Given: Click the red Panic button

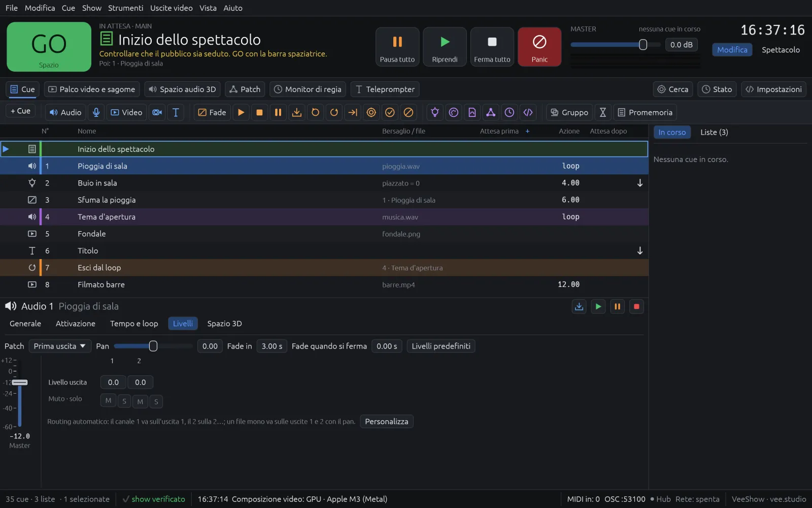Looking at the screenshot, I should (x=539, y=47).
